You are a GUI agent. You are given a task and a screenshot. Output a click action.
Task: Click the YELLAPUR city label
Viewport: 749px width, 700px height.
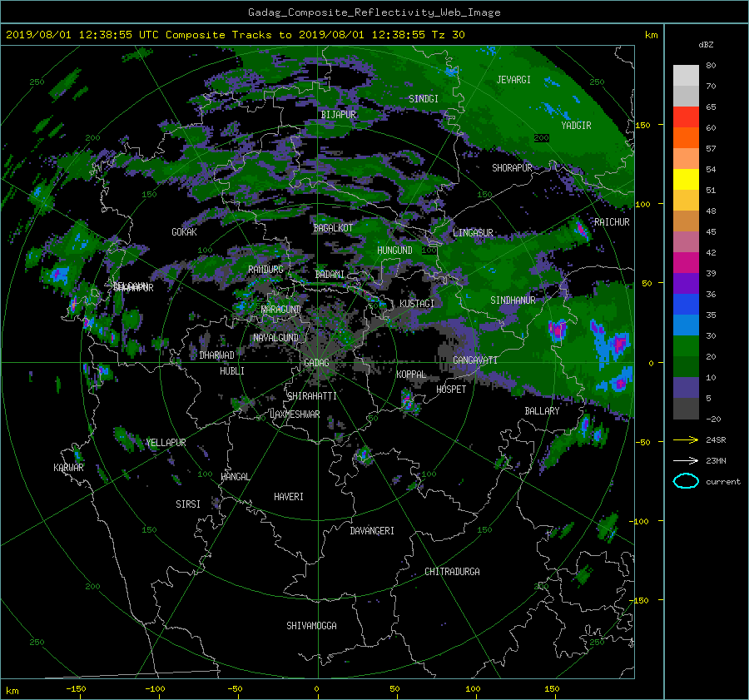coord(166,443)
